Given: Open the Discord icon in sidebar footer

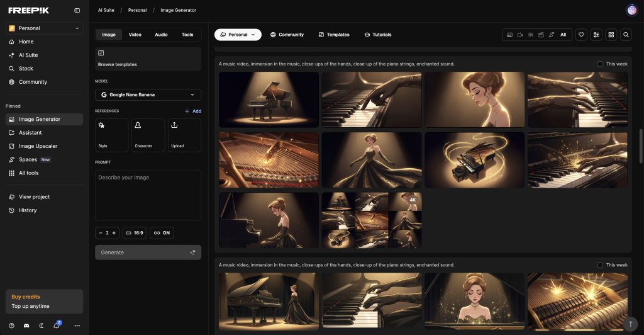Looking at the screenshot, I should (x=26, y=326).
